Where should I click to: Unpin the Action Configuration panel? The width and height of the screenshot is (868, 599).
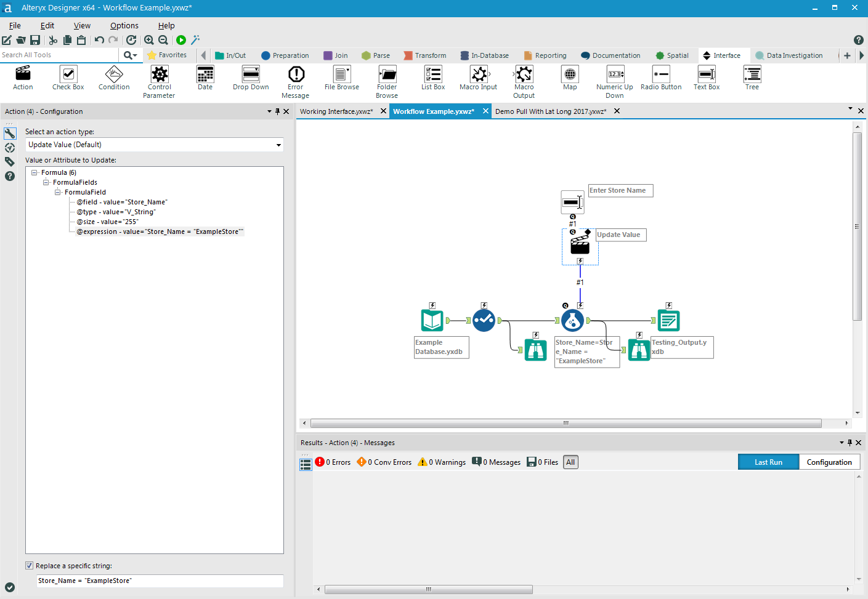coord(276,111)
